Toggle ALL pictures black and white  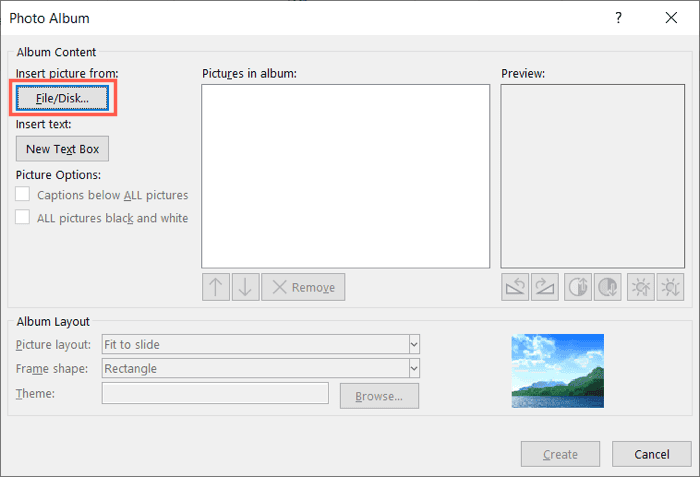coord(23,217)
